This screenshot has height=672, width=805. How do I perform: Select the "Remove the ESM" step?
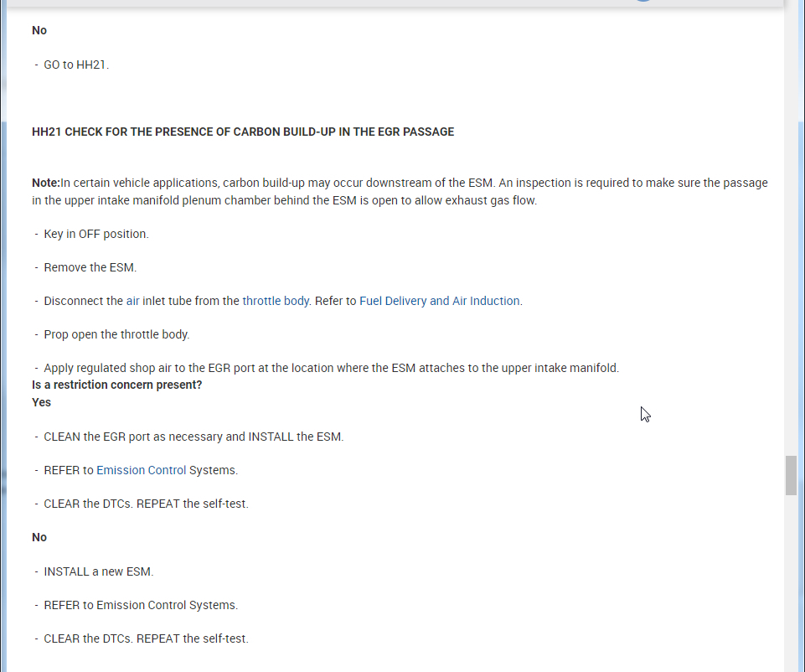pos(90,267)
